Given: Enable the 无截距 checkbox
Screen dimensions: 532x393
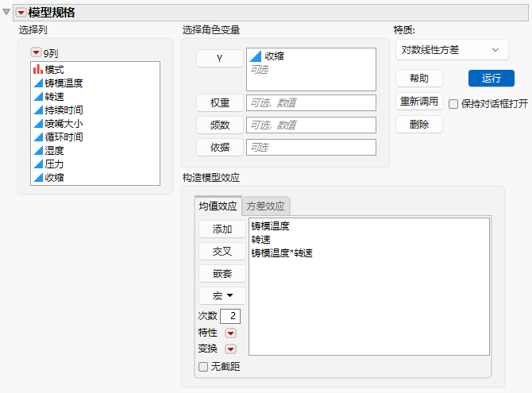Looking at the screenshot, I should click(203, 367).
